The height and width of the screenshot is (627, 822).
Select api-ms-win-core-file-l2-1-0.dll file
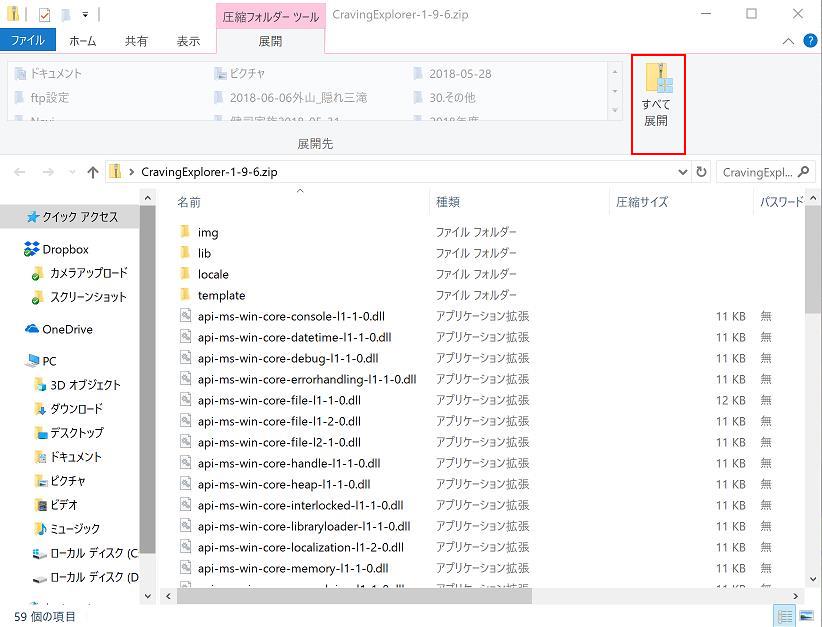tap(279, 442)
